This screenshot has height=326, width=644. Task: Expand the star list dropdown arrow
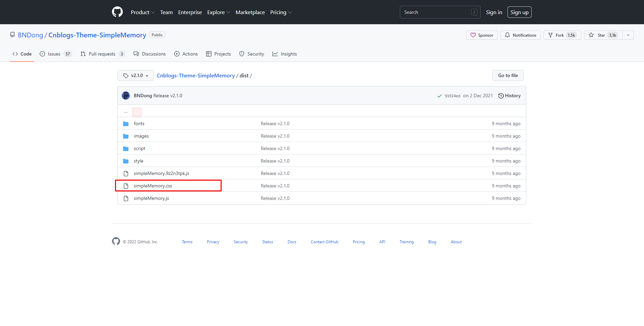628,35
